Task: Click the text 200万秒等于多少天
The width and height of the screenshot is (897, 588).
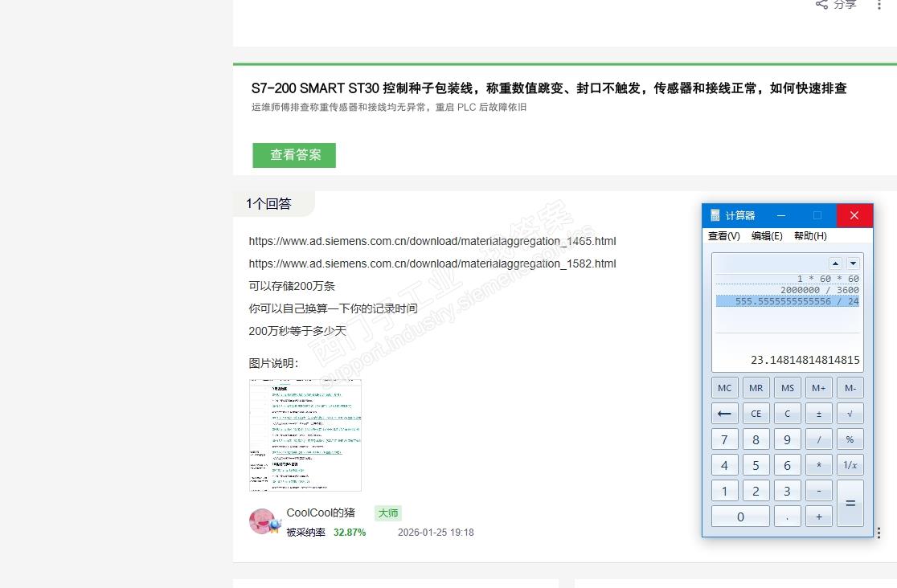Action: (x=297, y=331)
